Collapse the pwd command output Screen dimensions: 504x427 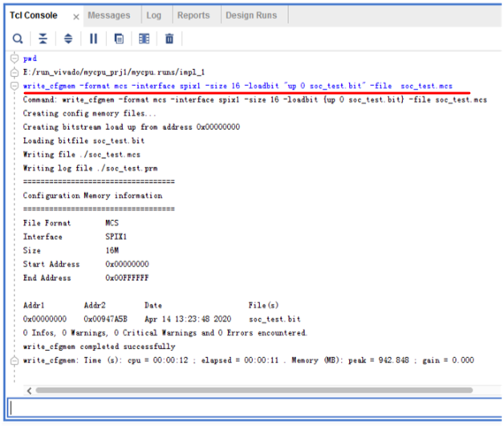click(14, 59)
